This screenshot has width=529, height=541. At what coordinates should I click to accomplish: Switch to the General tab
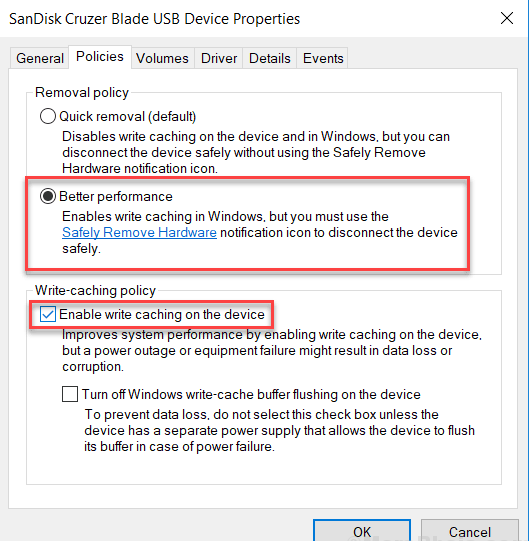pos(40,58)
